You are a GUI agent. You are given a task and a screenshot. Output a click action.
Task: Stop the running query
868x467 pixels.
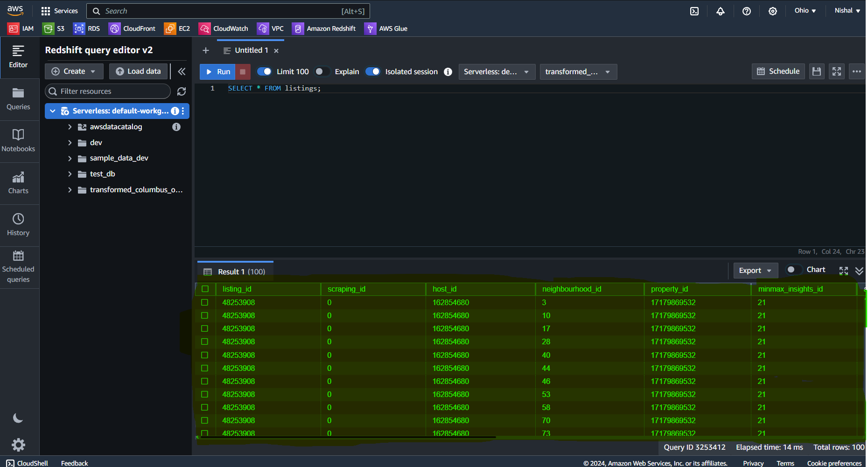243,72
